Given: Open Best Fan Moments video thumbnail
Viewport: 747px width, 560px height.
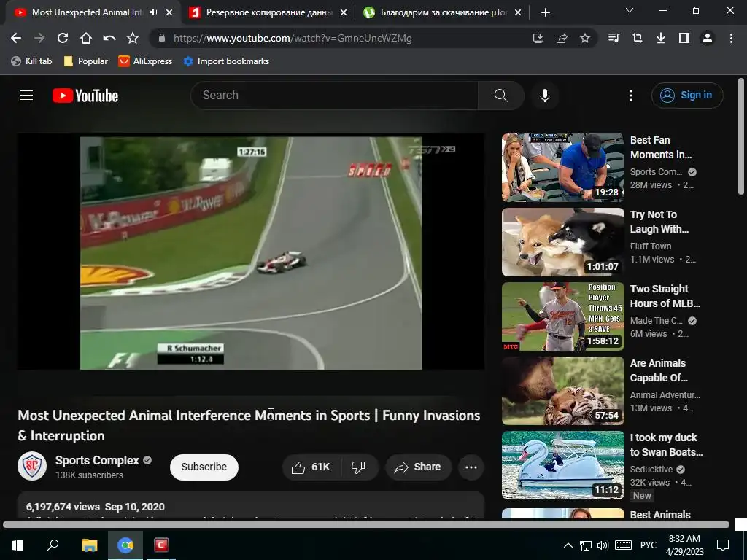Looking at the screenshot, I should (x=562, y=168).
